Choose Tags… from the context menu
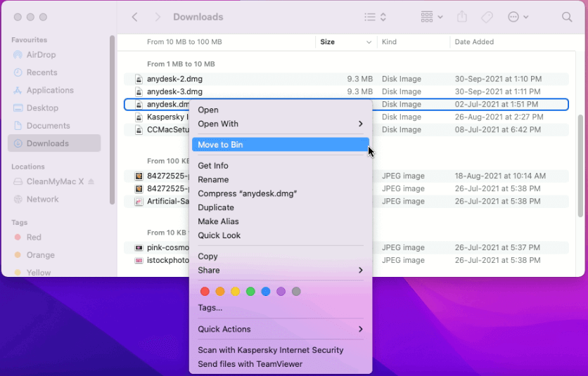This screenshot has width=588, height=376. [x=281, y=308]
